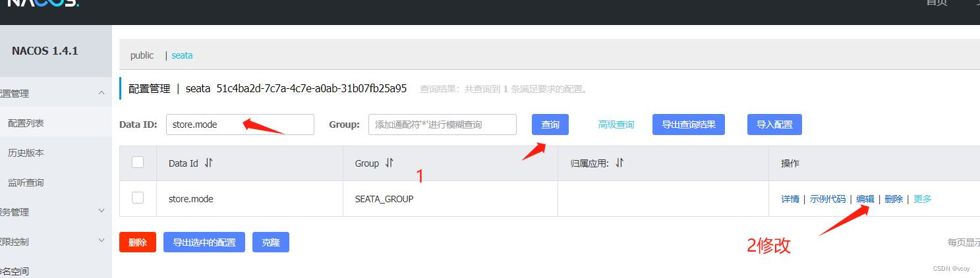Switch to the seata namespace tab
The image size is (980, 278).
coord(182,56)
